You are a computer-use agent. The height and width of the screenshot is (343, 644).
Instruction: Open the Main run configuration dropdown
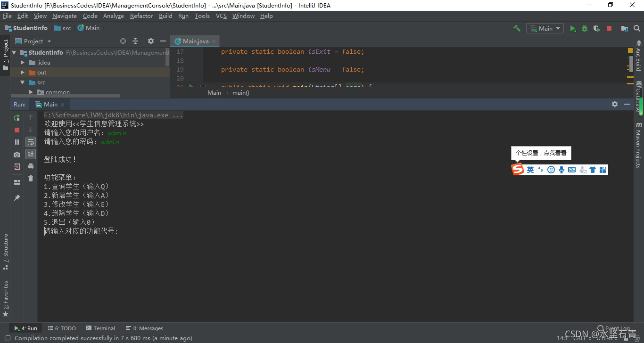click(545, 28)
